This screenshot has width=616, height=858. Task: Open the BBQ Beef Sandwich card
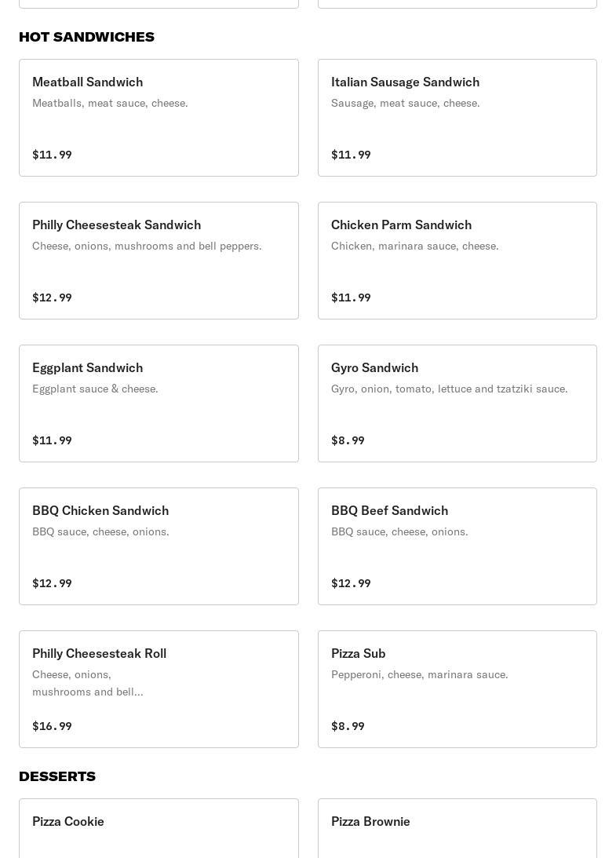click(457, 546)
